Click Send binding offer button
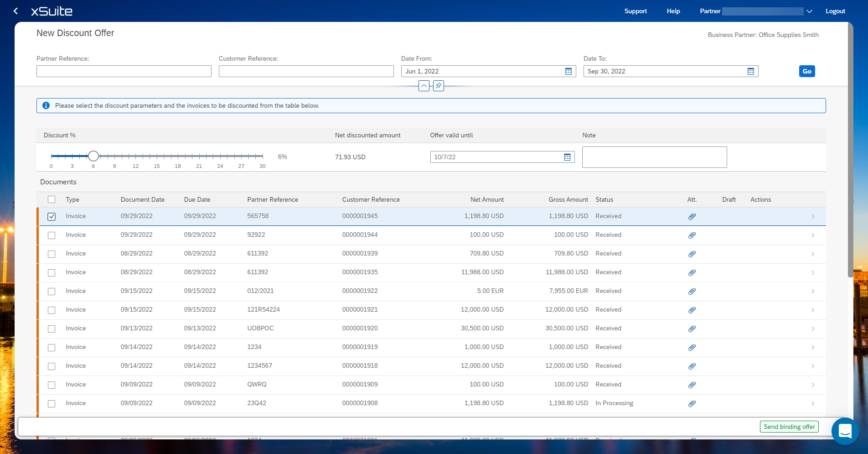 point(789,427)
